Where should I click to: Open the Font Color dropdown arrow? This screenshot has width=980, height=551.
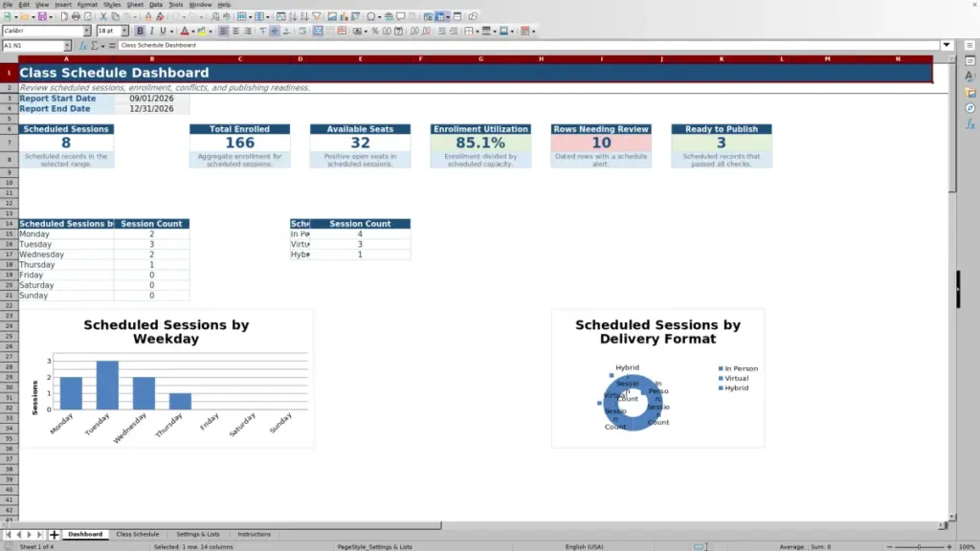(193, 31)
